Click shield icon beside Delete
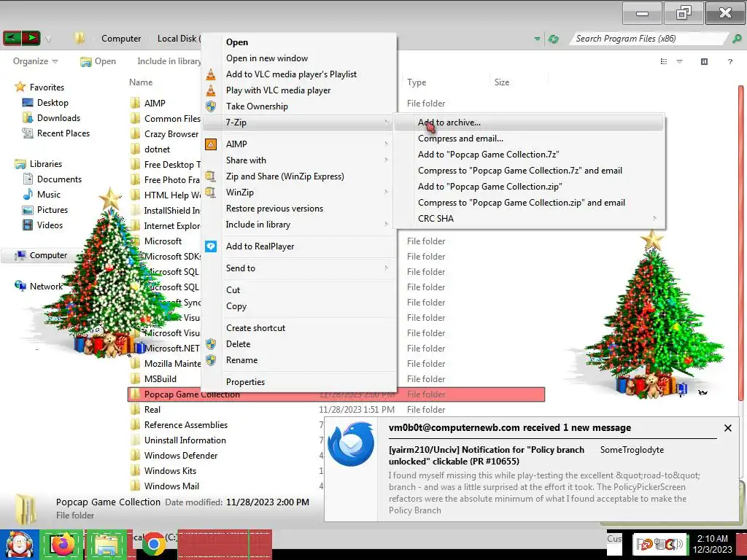747x560 pixels. (x=211, y=344)
